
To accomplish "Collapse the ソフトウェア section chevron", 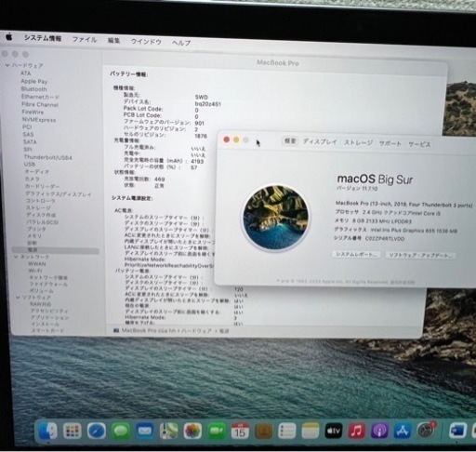I will [x=18, y=297].
